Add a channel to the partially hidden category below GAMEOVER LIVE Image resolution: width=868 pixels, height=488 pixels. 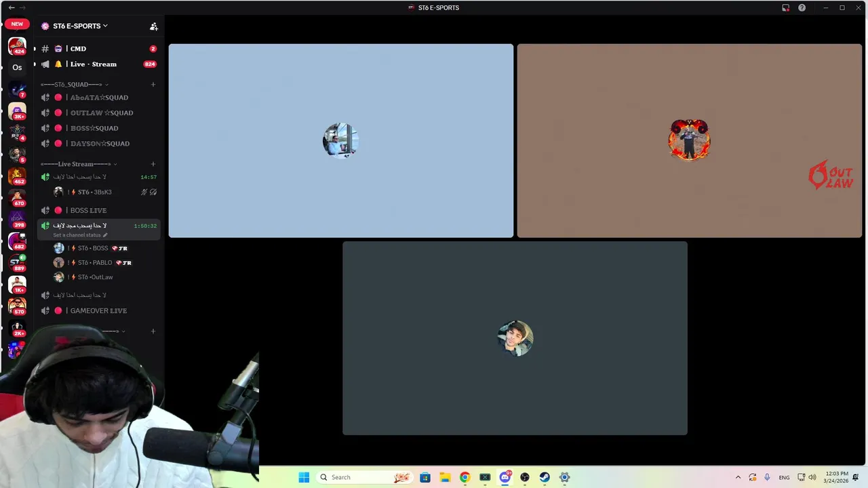tap(153, 331)
